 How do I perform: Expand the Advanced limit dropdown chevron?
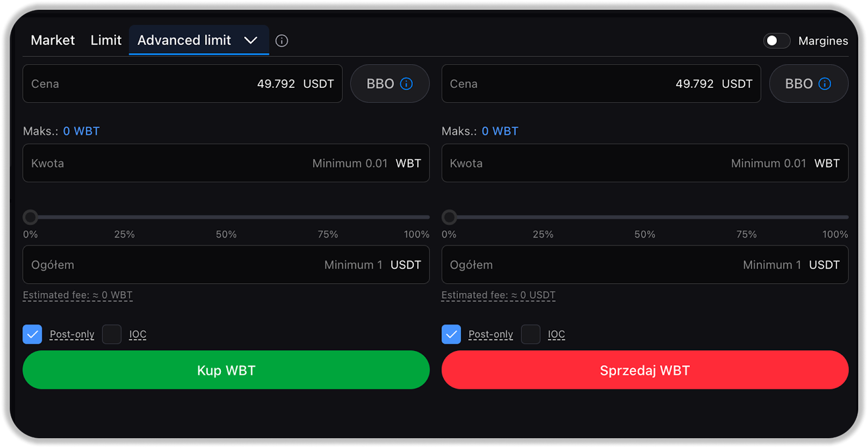(251, 41)
